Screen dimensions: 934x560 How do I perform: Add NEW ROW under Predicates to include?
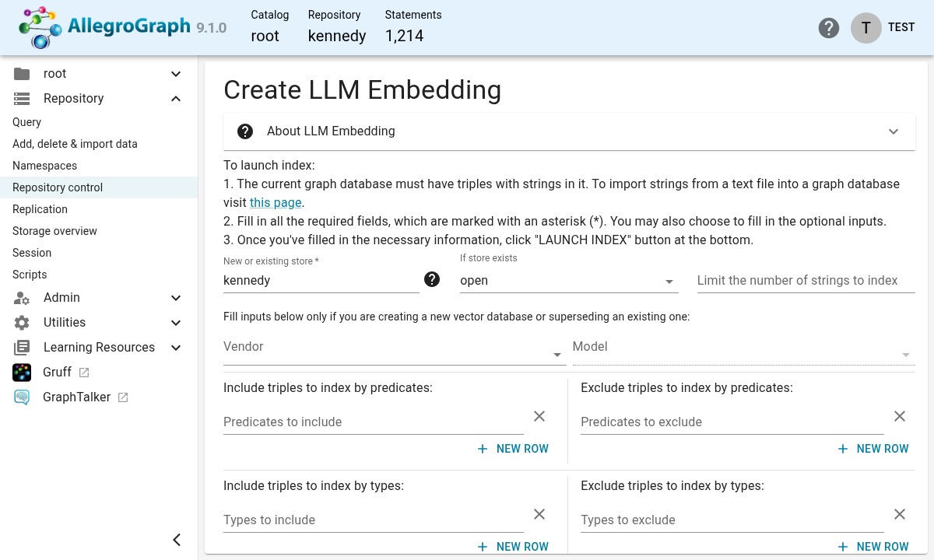point(513,449)
